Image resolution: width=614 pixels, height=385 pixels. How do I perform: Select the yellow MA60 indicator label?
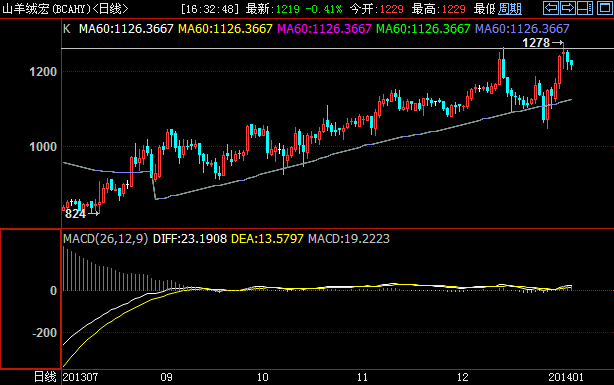225,29
